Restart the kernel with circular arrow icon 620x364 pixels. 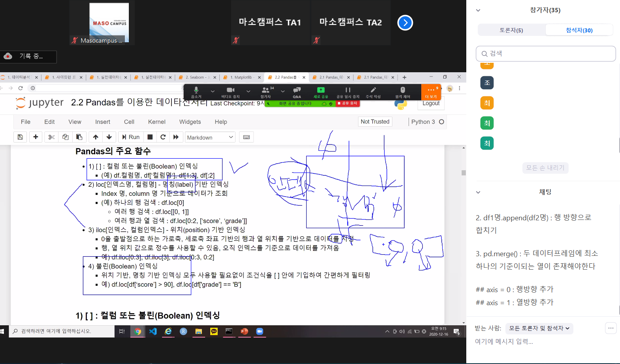coord(163,137)
